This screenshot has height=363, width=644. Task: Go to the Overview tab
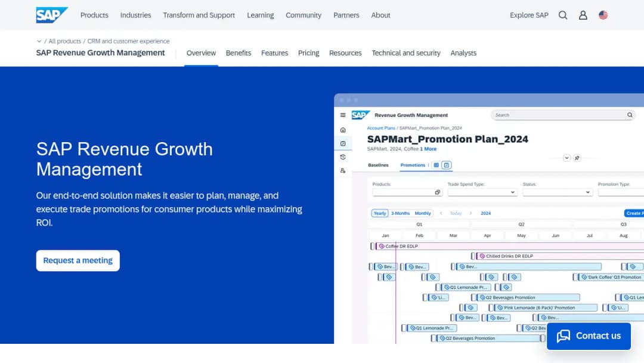pos(201,53)
